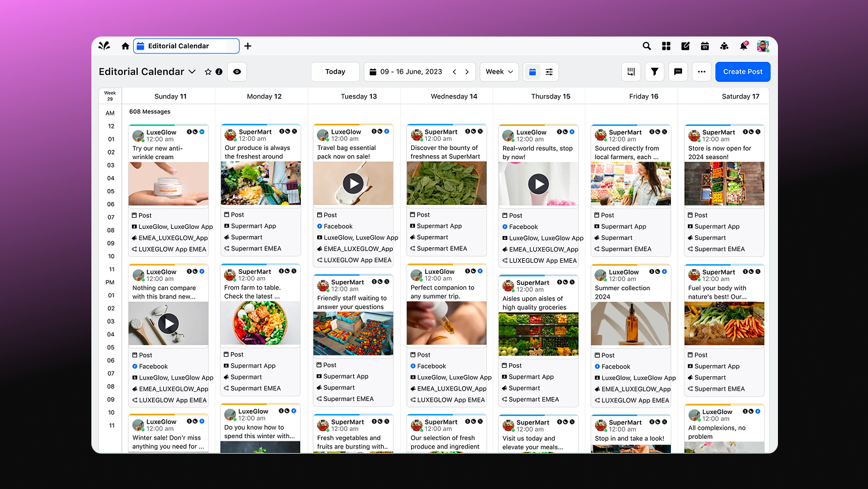The image size is (868, 489).
Task: Click the Sprinklr leaf logo icon
Action: [x=104, y=46]
